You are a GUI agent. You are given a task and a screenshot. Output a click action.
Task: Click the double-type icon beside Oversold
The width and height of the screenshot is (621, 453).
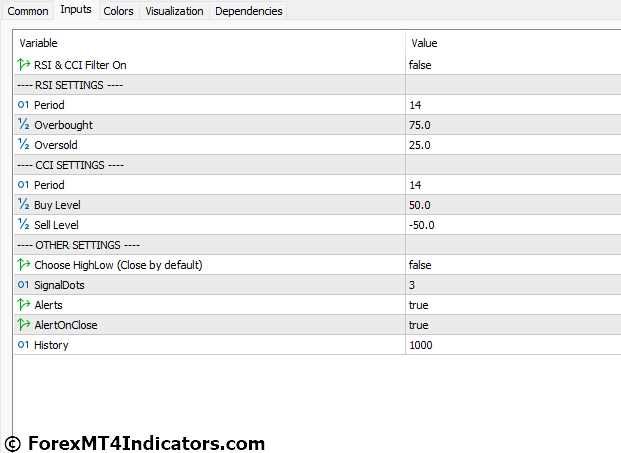[x=23, y=145]
